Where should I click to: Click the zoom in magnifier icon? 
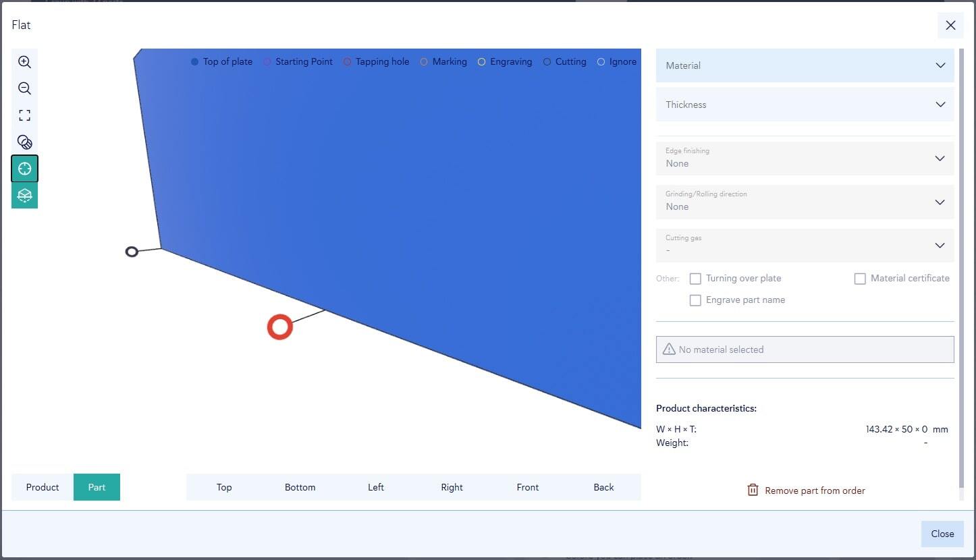[24, 62]
